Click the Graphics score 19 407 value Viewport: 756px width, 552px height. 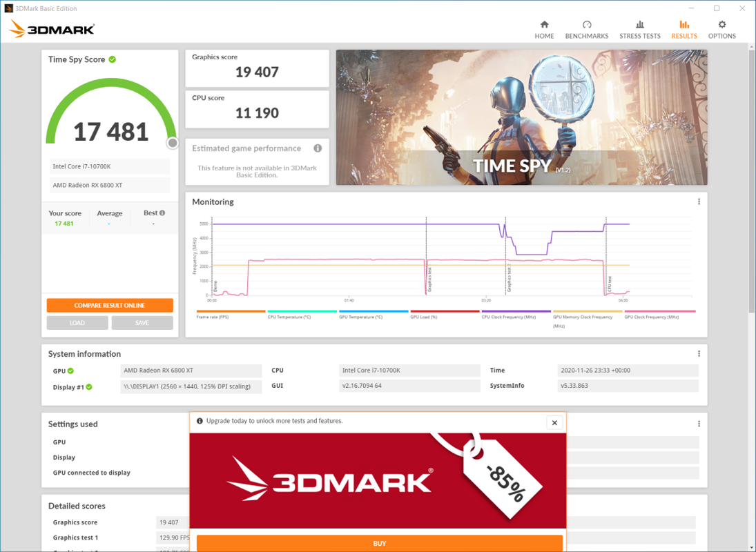257,72
